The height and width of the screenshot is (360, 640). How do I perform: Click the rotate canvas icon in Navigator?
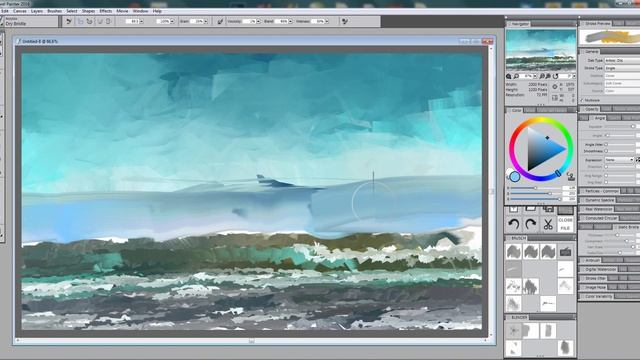555,76
